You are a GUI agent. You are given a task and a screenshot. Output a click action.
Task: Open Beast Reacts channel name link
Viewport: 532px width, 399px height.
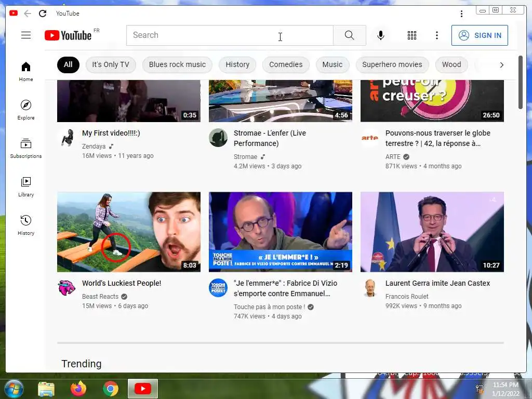pos(100,297)
